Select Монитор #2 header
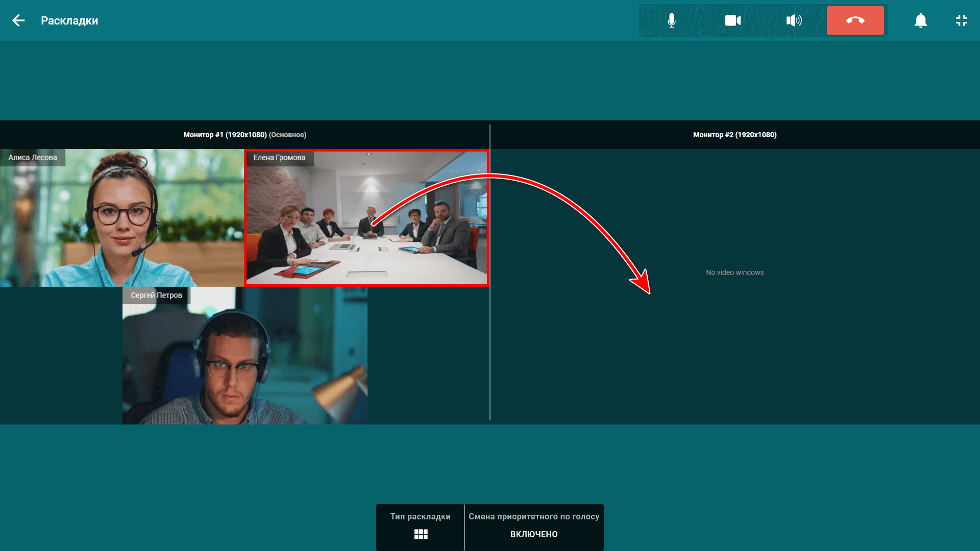This screenshot has height=551, width=980. (x=734, y=135)
